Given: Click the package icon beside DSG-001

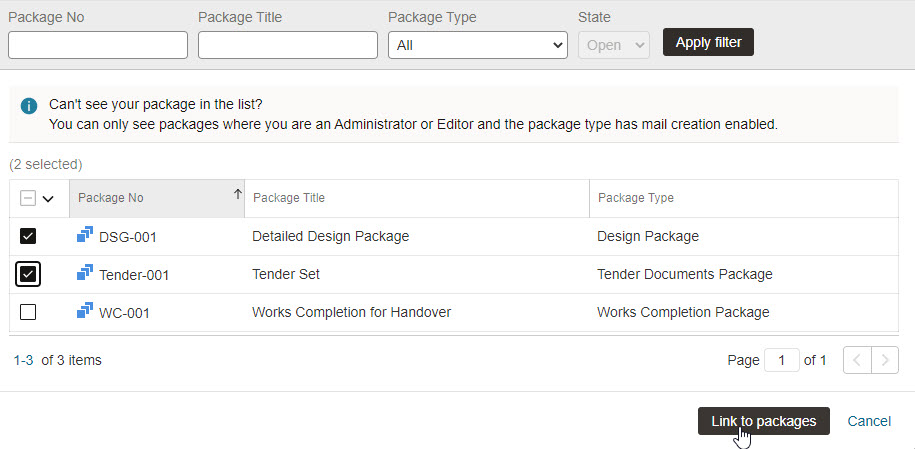Looking at the screenshot, I should [85, 235].
